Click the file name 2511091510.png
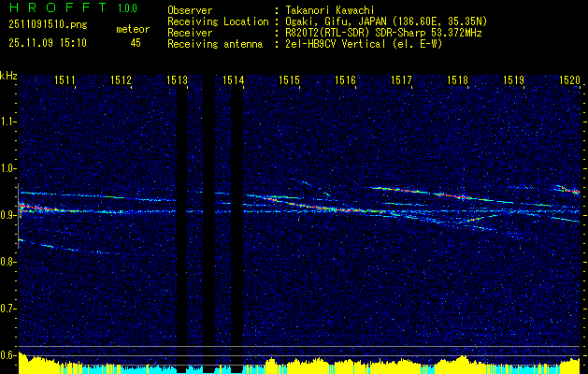Image resolution: width=588 pixels, height=374 pixels. coord(48,25)
